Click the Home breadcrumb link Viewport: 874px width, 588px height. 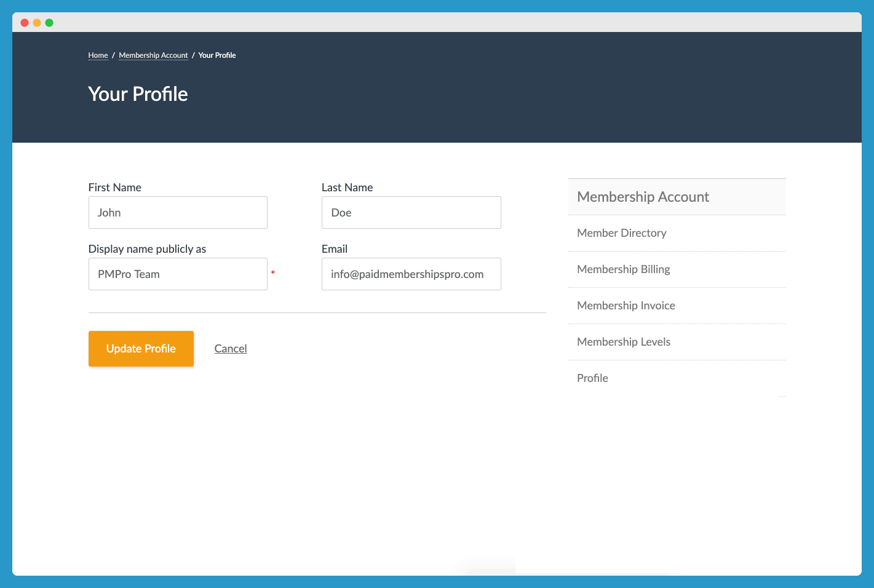coord(98,55)
